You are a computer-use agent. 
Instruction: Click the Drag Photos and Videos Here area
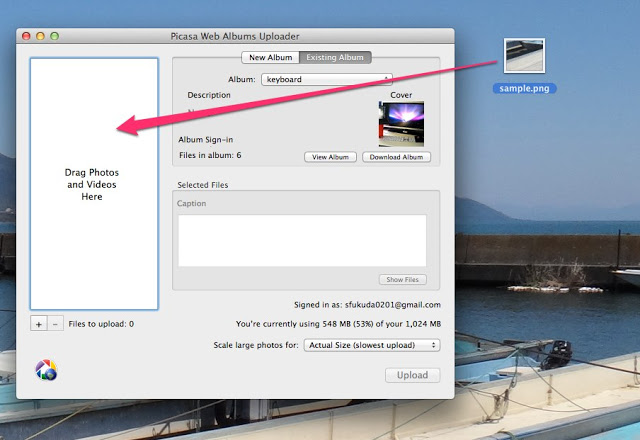click(x=94, y=184)
